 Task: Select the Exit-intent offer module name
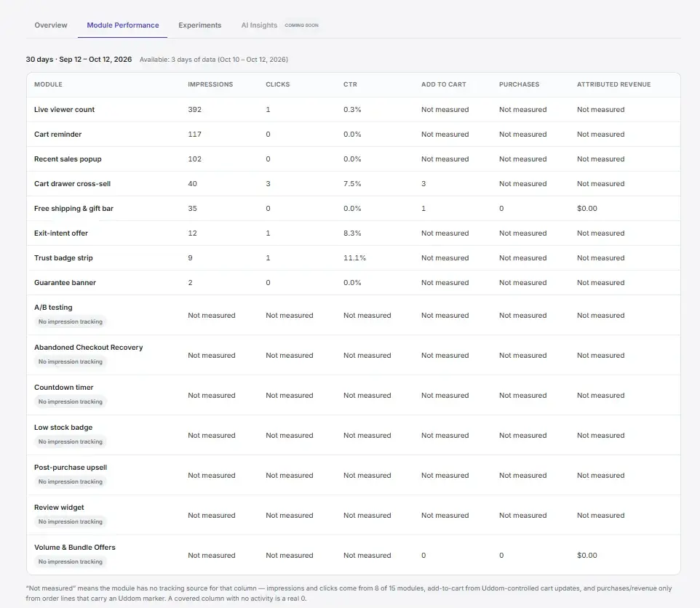61,233
